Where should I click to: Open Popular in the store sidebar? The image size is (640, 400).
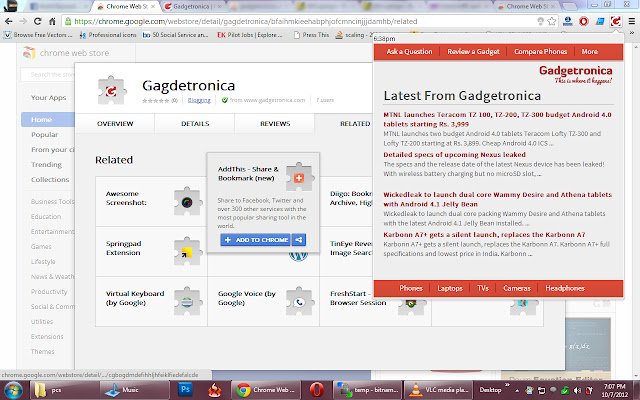pyautogui.click(x=44, y=135)
